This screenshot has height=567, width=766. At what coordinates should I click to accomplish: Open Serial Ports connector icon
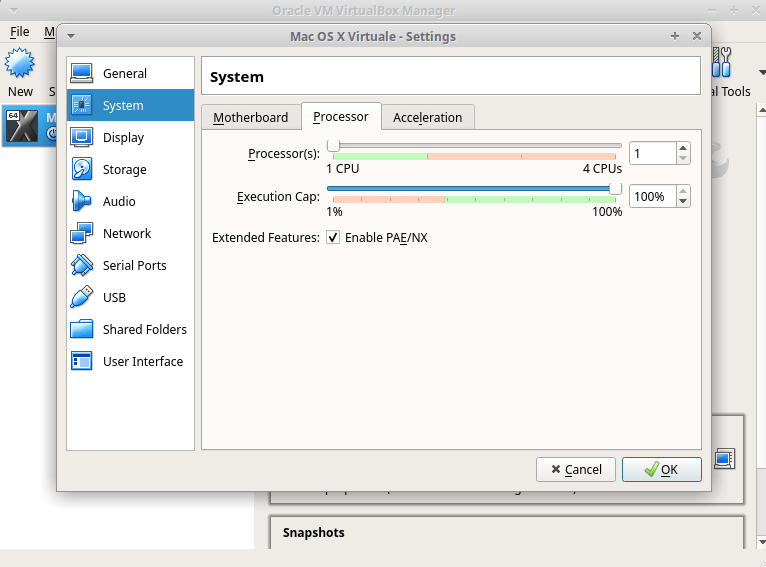82,265
